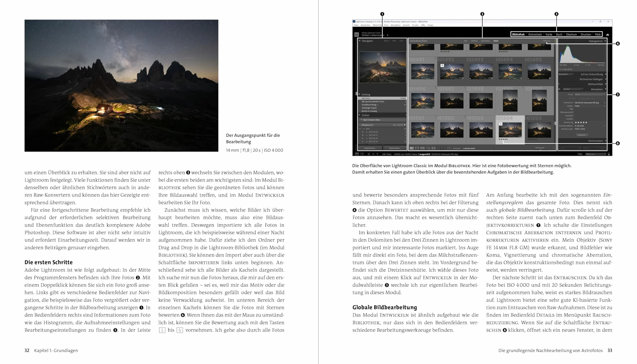Screen dimensions: 637x364
Task: Expand the 2015-06-14 folder
Action: pos(363,135)
